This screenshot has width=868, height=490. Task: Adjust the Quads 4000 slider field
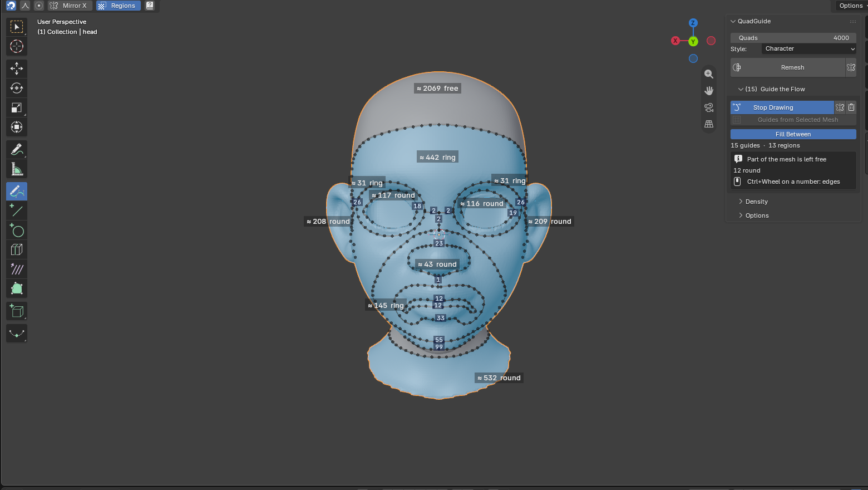point(793,38)
